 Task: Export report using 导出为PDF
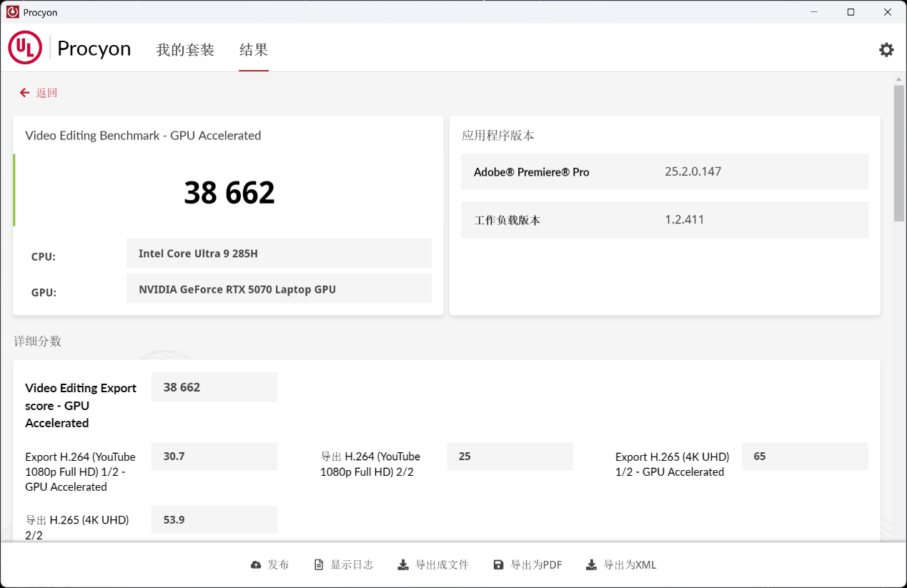pos(528,565)
